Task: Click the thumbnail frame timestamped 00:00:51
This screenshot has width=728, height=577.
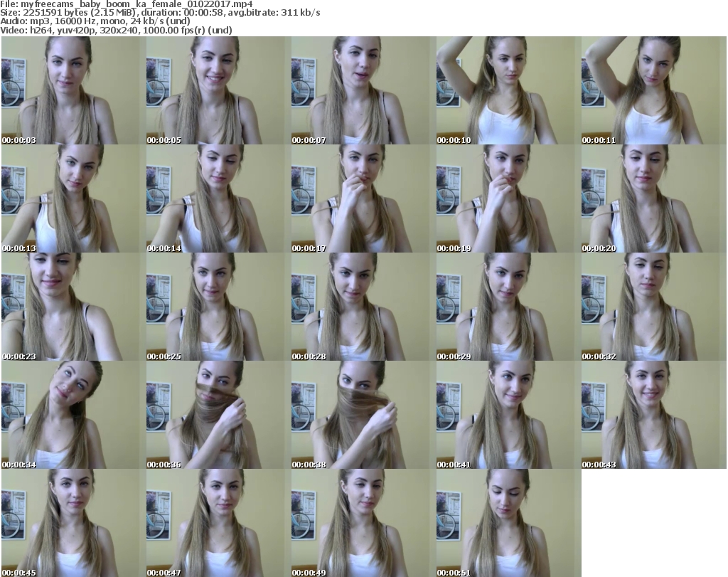Action: (x=508, y=523)
